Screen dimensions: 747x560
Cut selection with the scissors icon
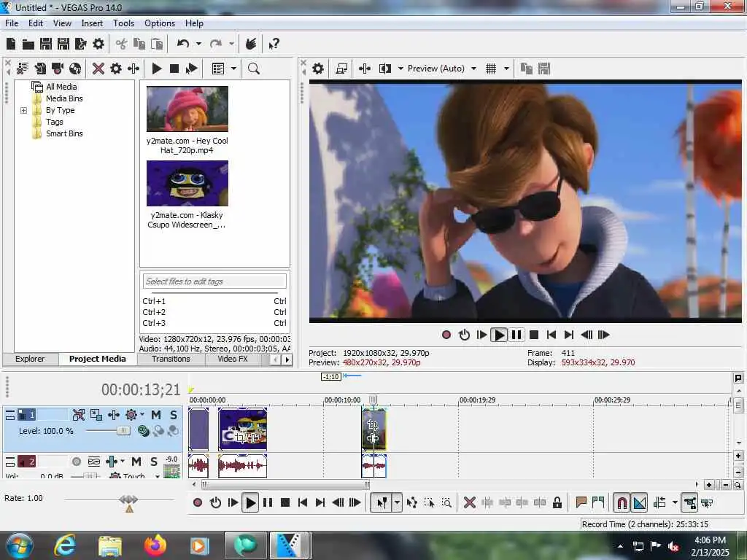tap(122, 44)
